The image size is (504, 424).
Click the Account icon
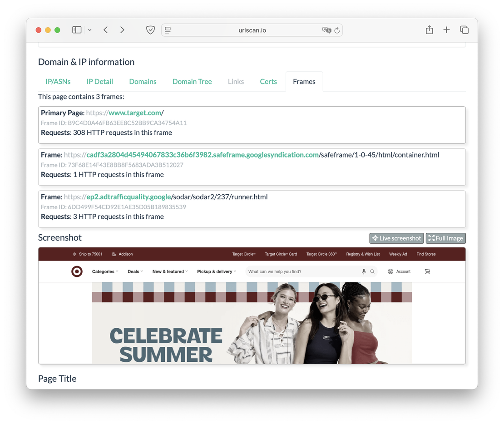[390, 271]
